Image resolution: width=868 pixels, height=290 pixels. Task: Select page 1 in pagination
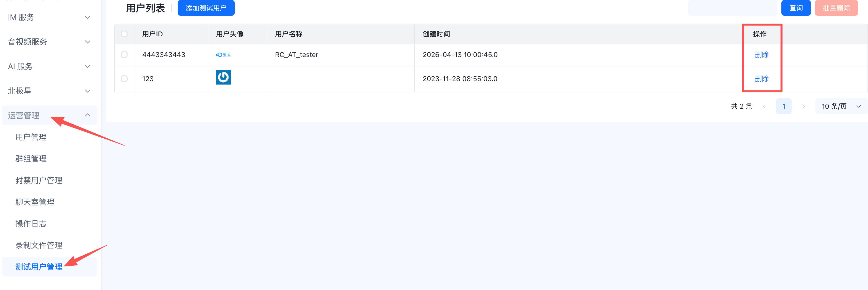coord(784,106)
